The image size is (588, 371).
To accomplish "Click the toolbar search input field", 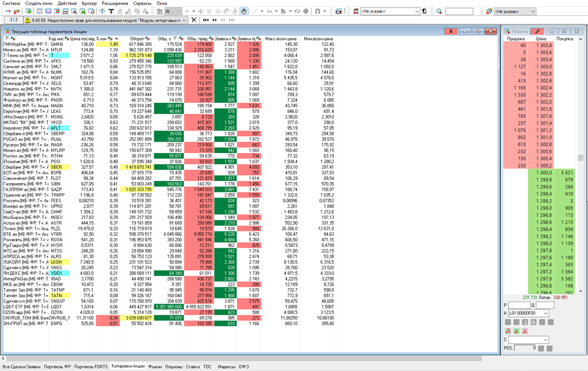I will tap(459, 11).
